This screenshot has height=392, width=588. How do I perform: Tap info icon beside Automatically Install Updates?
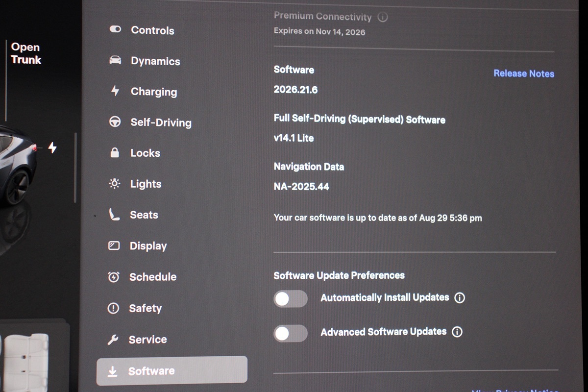[x=460, y=298]
